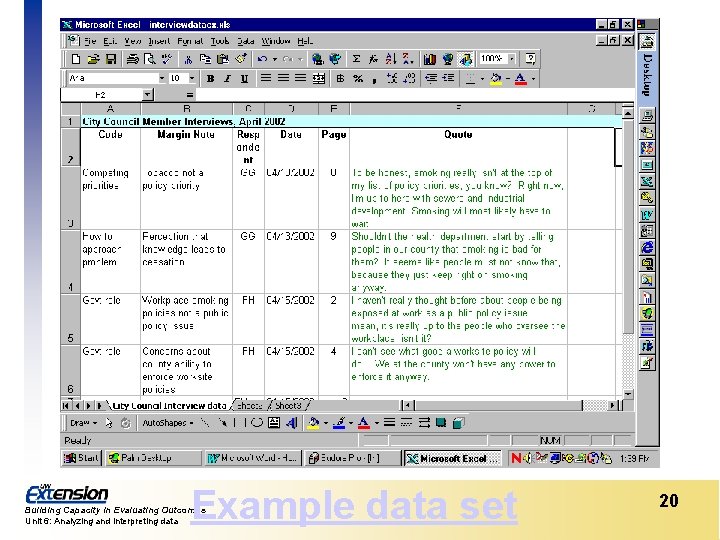Toggle Align Left button
This screenshot has width=720, height=540.
pos(265,79)
